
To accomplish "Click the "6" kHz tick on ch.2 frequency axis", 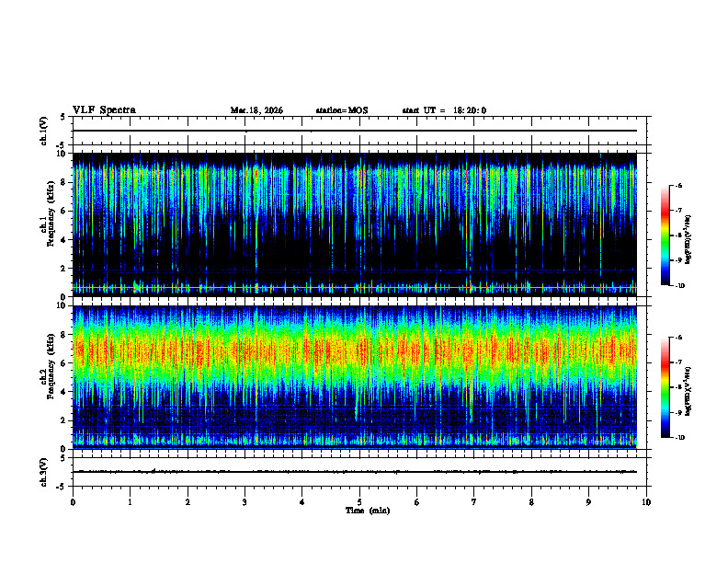I will point(64,363).
